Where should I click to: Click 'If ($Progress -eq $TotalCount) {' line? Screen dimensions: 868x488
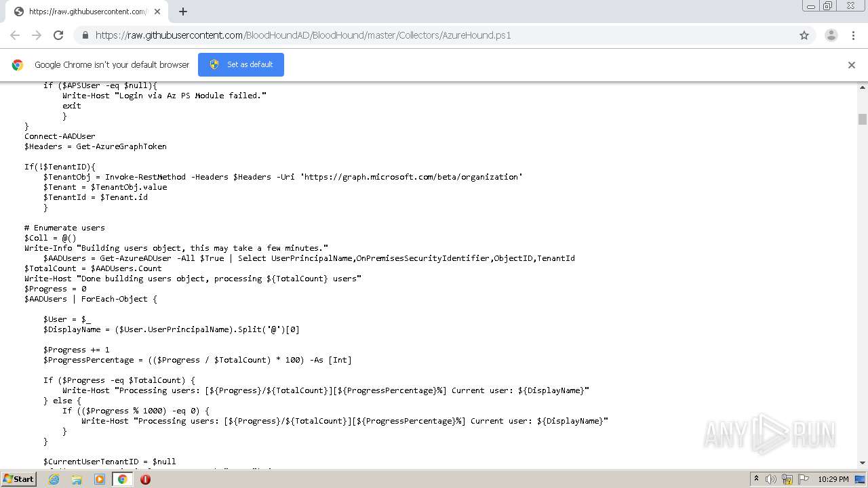pyautogui.click(x=119, y=380)
